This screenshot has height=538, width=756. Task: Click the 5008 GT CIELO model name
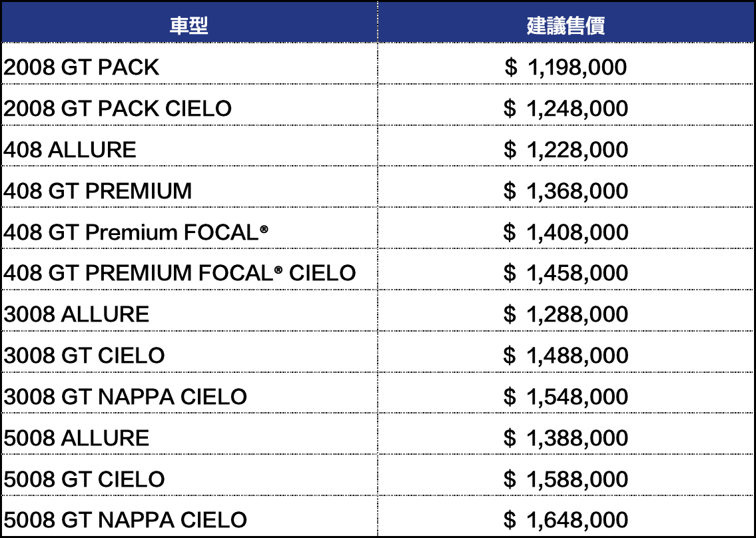tap(85, 479)
